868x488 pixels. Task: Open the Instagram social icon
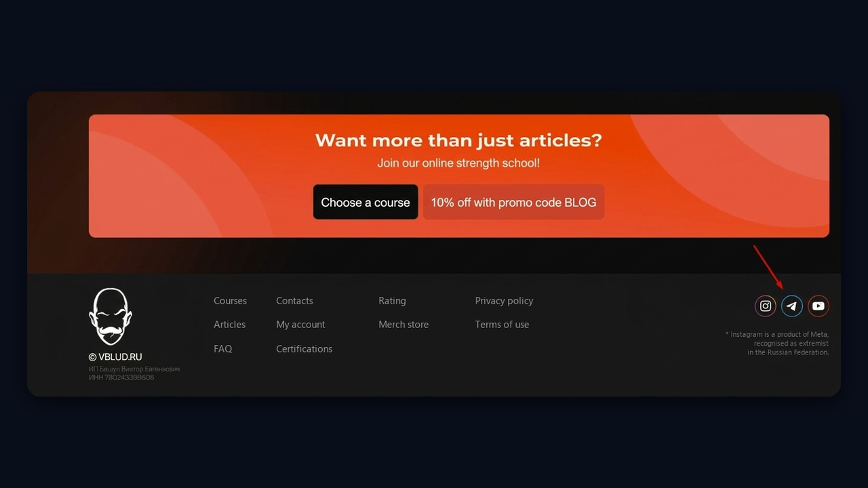(x=766, y=306)
